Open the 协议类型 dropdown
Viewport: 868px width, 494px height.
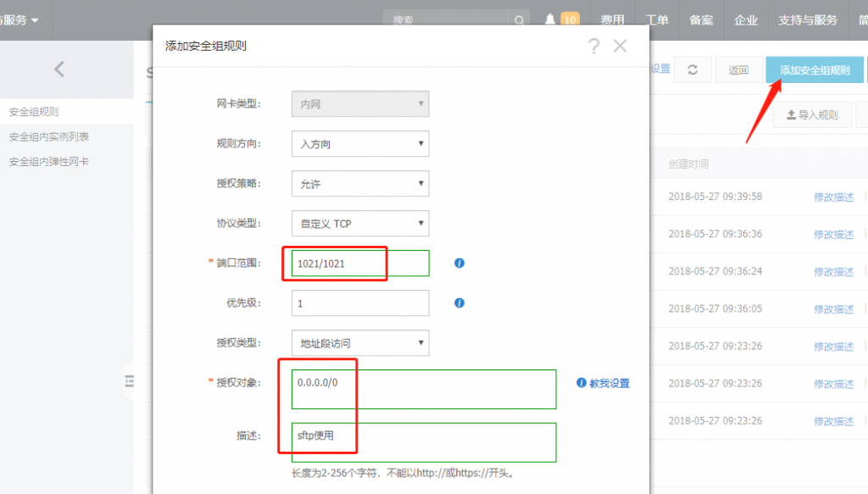(x=359, y=224)
